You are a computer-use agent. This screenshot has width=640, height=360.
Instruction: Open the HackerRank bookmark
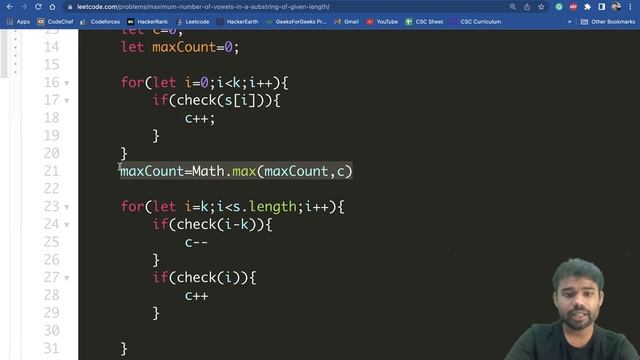click(148, 22)
